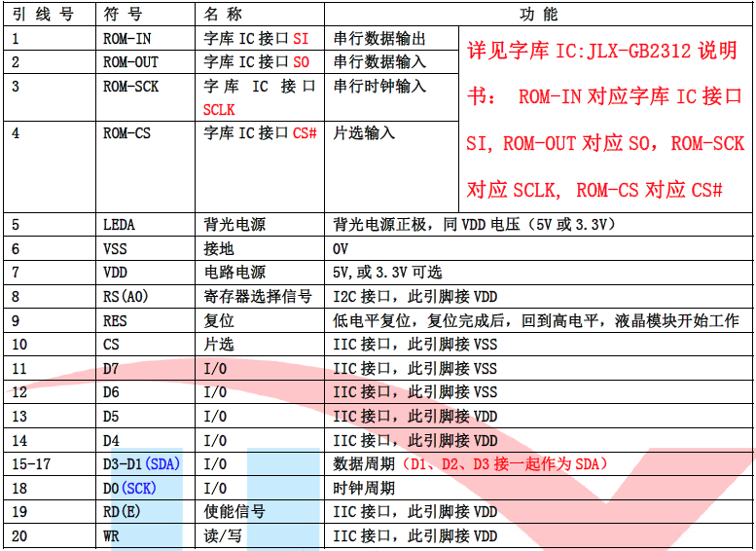Click the LEDA symbol in row 5
This screenshot has height=551, width=756.
tap(120, 225)
